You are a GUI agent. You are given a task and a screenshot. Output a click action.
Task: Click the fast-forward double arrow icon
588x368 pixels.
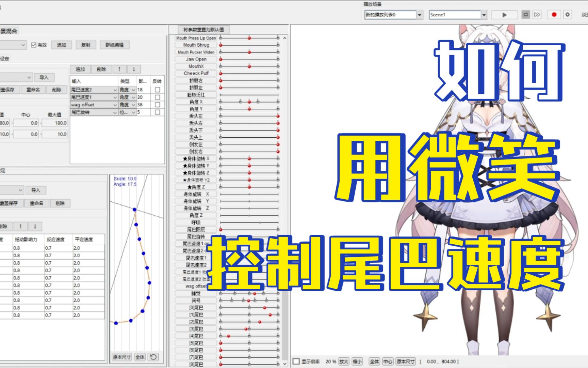tap(537, 15)
